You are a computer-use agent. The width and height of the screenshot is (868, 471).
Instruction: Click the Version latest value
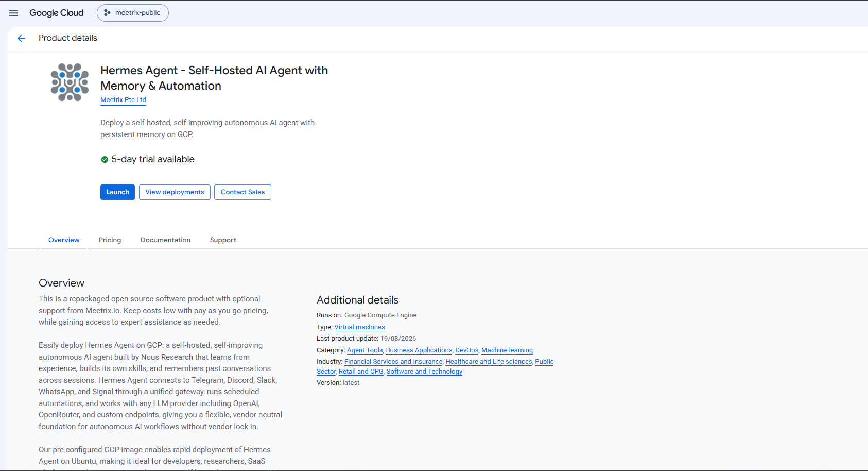(x=351, y=383)
